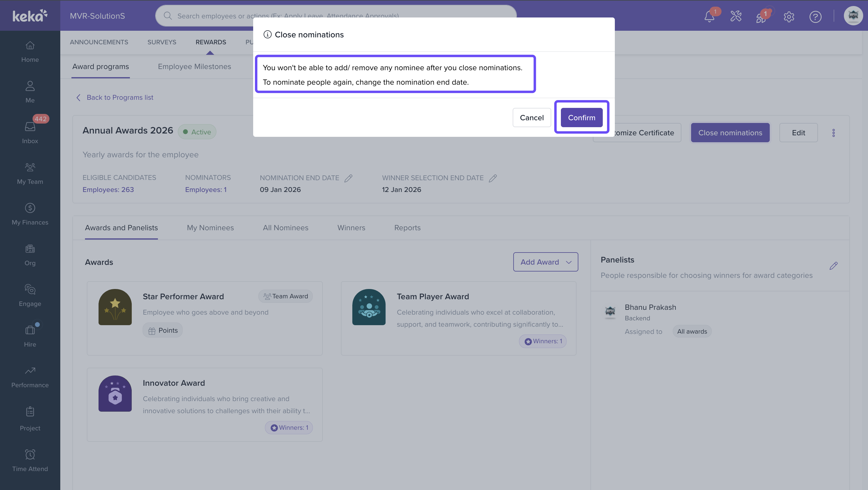Open the Employee Milestones tab
Image resolution: width=868 pixels, height=490 pixels.
tap(194, 66)
